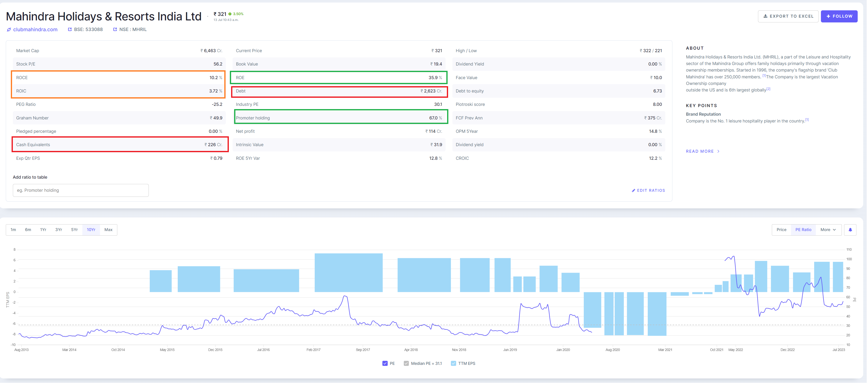Toggle the Median PE checkbox
Screen dimensions: 868x383
pos(406,363)
